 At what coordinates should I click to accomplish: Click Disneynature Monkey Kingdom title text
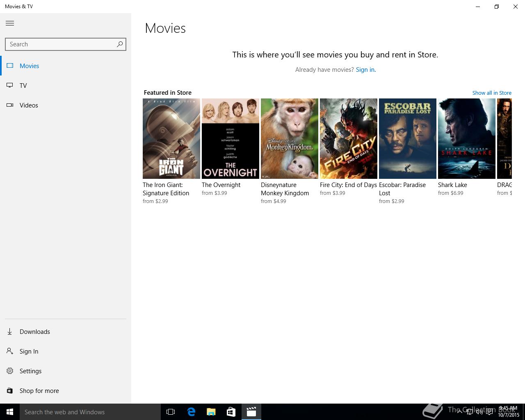point(285,189)
